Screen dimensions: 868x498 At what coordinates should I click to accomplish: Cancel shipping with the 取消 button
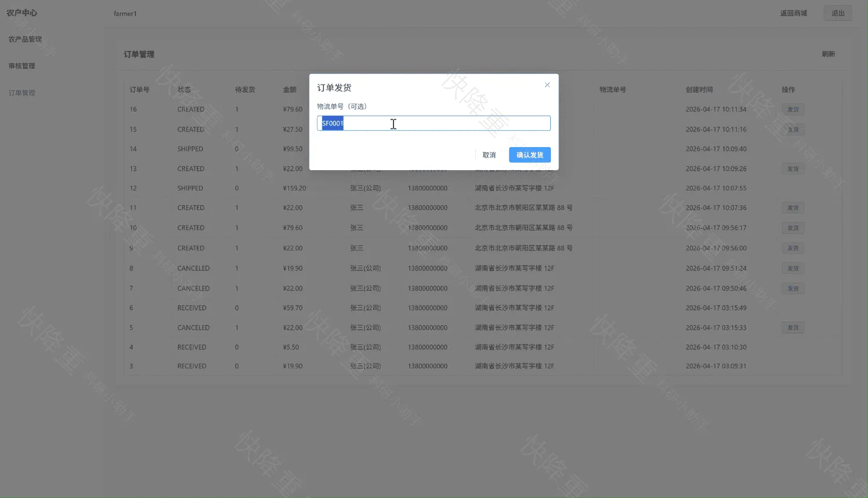click(489, 155)
